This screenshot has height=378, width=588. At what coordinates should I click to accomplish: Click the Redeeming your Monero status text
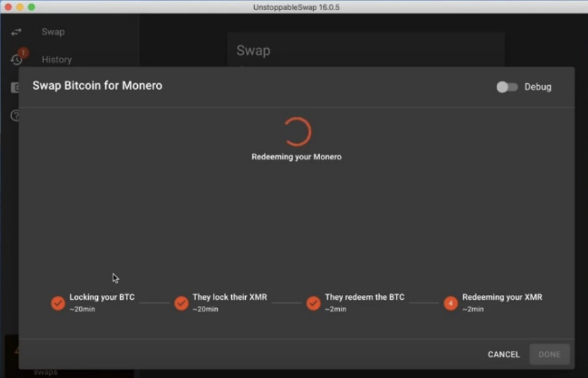[x=296, y=157]
